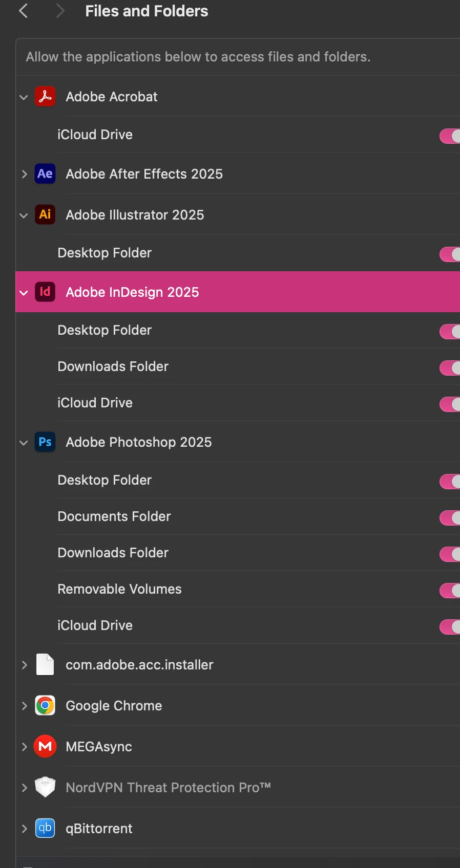Select the Adobe InDesign 2025 label
Viewport: 460px width, 868px height.
coord(132,292)
